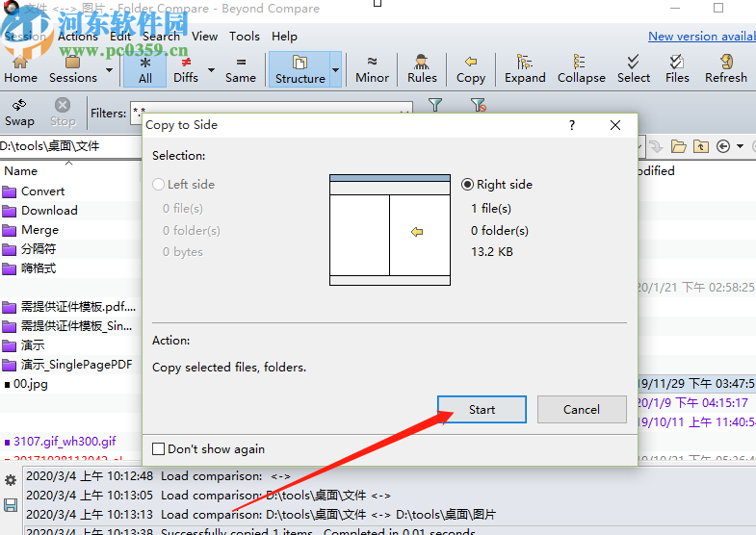The width and height of the screenshot is (756, 535).
Task: Open the Sessions toolbar button
Action: click(73, 69)
